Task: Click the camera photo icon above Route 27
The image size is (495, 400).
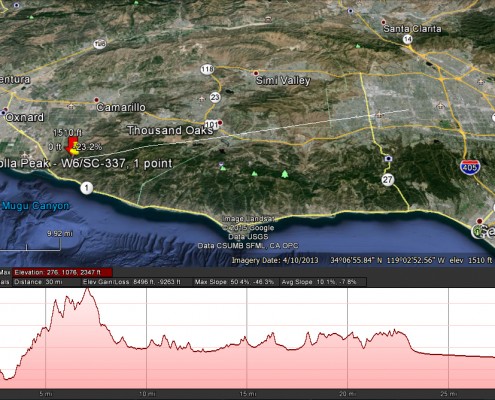Action: pyautogui.click(x=388, y=158)
